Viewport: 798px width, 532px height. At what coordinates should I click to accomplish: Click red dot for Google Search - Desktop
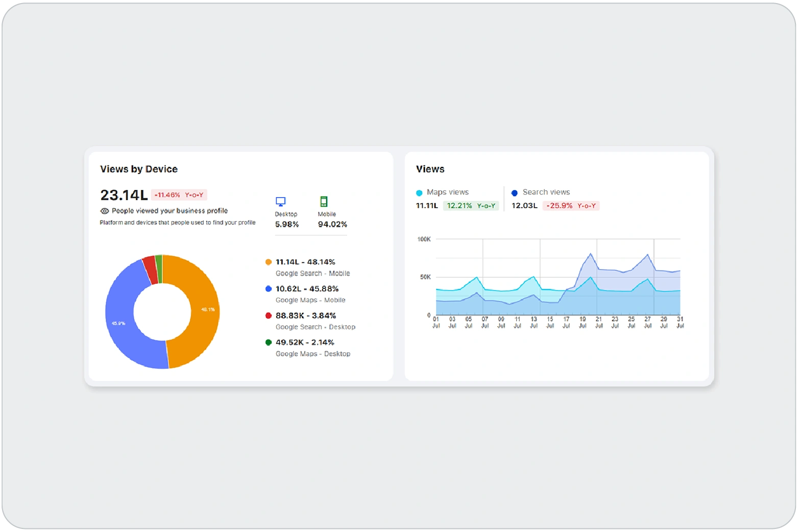269,316
